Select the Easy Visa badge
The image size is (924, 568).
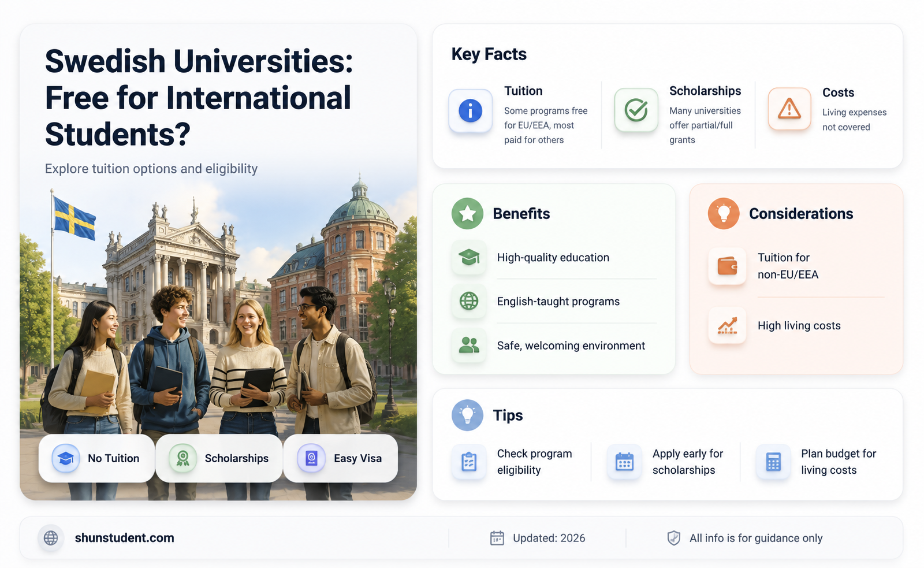(x=341, y=458)
